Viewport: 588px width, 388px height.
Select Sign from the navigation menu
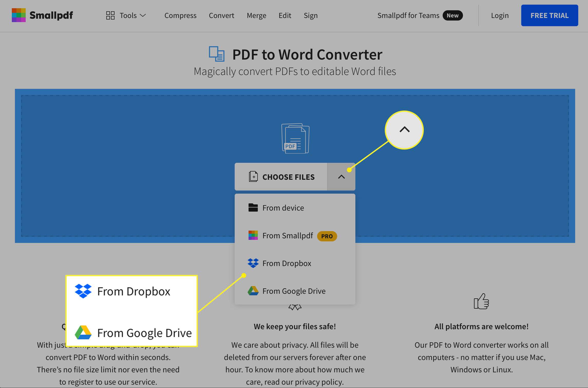[310, 15]
